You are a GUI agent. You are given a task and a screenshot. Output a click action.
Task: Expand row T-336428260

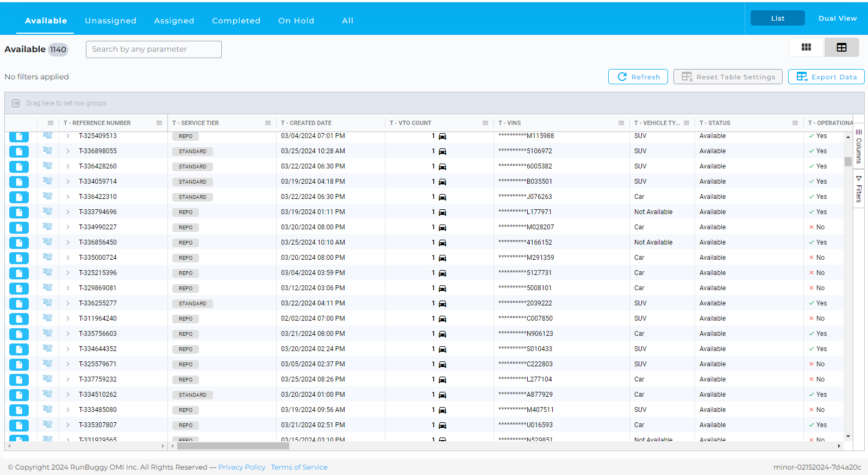68,166
